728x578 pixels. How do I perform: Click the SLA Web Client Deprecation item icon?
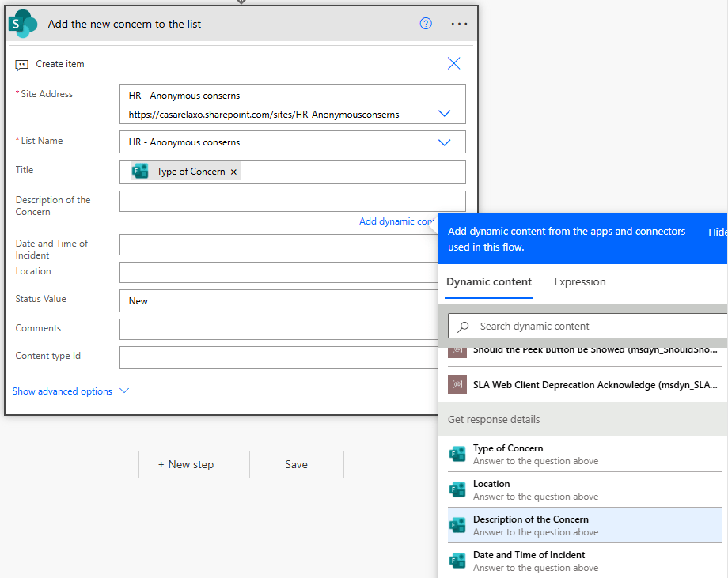click(457, 384)
